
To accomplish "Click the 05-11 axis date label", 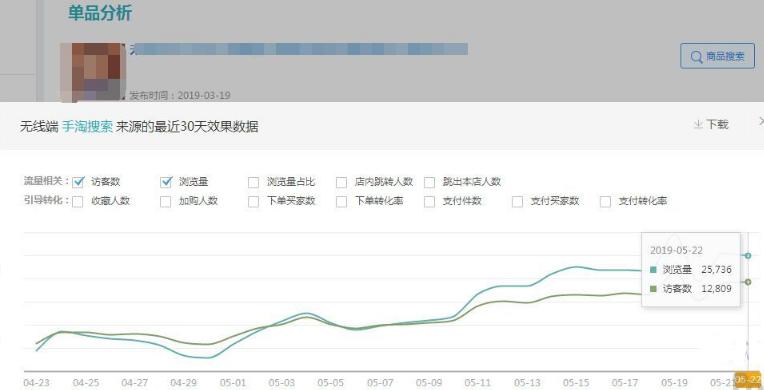I will click(478, 383).
